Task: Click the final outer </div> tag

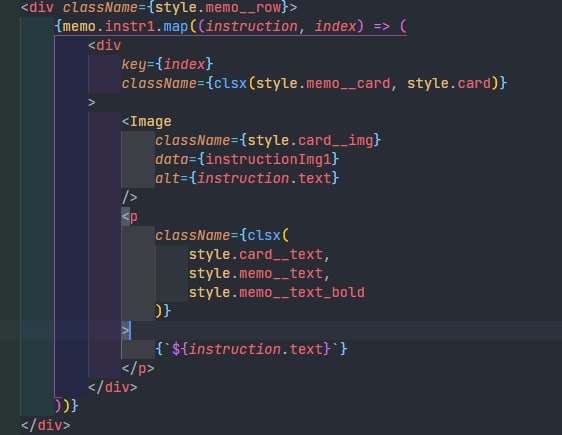Action: (x=46, y=425)
